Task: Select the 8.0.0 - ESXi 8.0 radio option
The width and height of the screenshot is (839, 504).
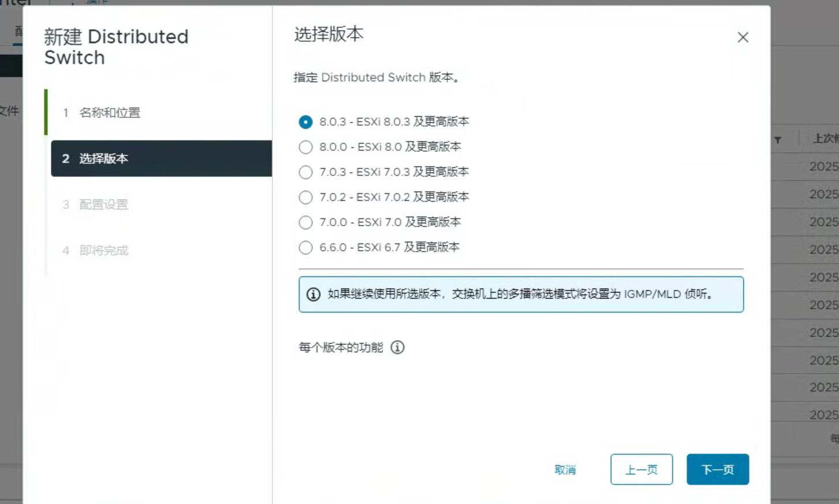Action: click(305, 147)
